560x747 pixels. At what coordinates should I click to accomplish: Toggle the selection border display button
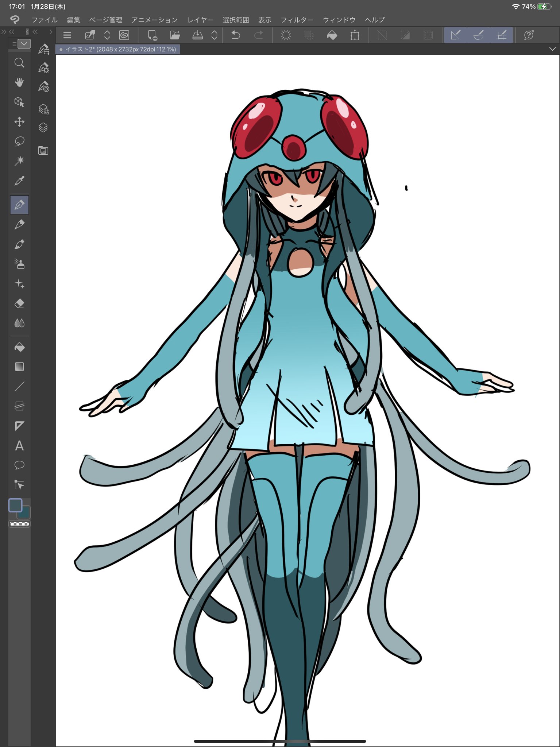point(428,35)
